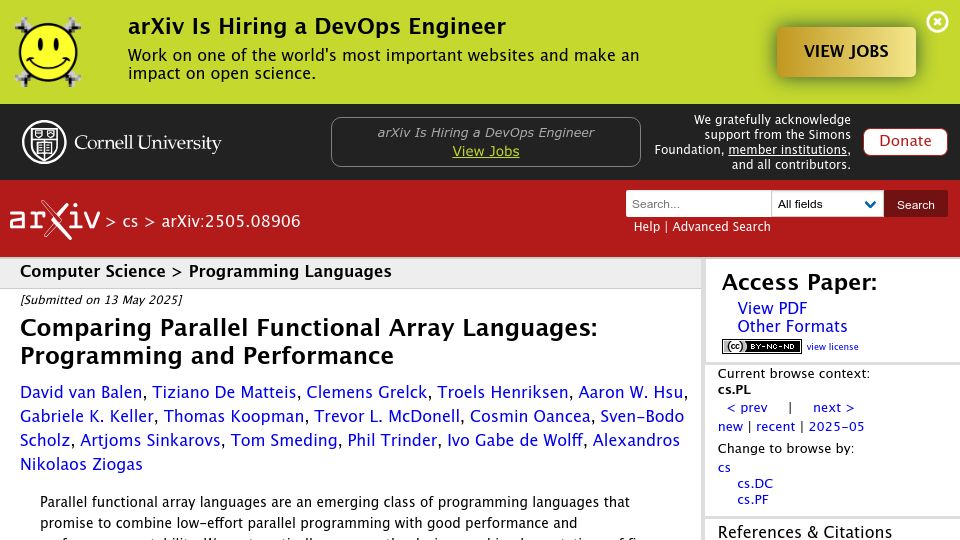Open author Sven-Bodo Scholz
This screenshot has height=540, width=960.
point(642,416)
